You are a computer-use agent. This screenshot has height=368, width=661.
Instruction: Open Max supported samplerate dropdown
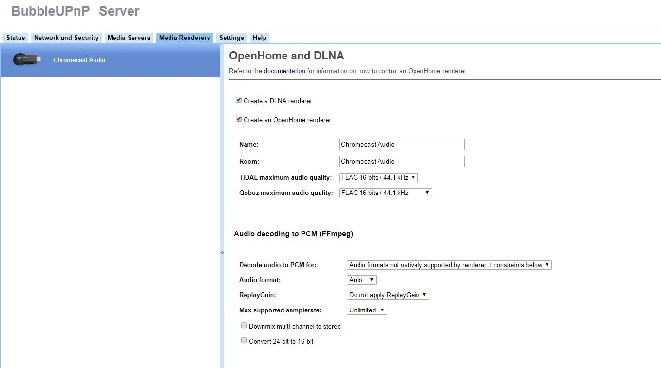click(x=366, y=310)
